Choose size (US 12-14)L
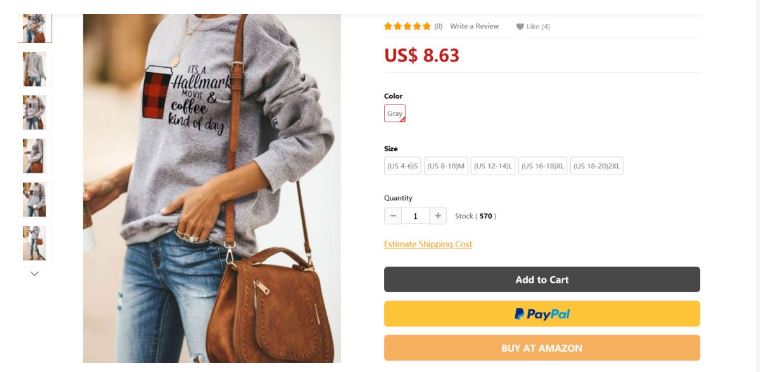The image size is (760, 372). click(x=493, y=166)
